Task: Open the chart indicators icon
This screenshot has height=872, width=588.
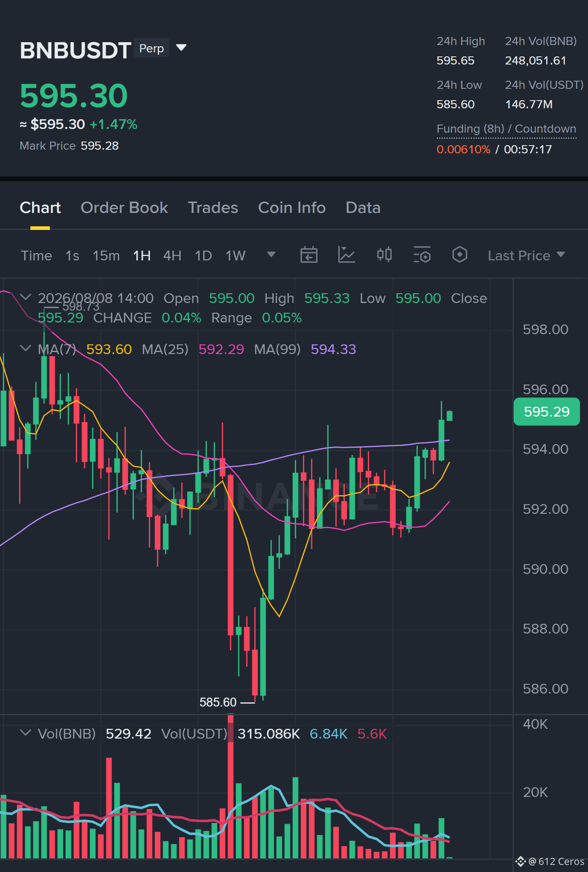Action: coord(346,255)
